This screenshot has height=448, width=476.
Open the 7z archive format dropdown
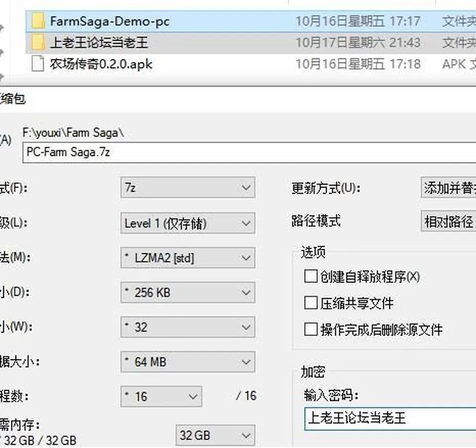point(187,188)
